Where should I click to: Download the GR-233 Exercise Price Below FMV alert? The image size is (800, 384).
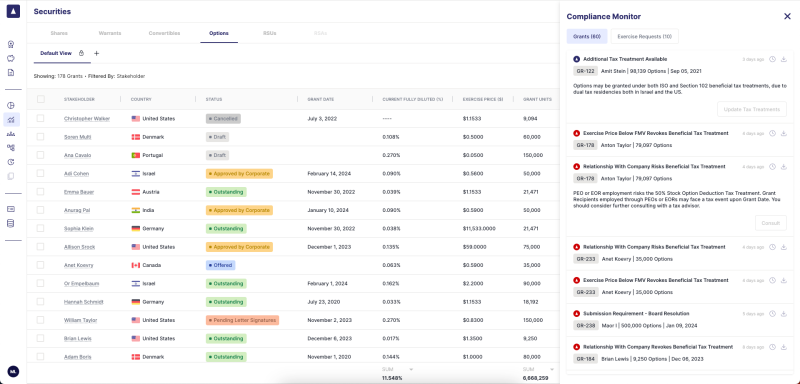click(784, 280)
